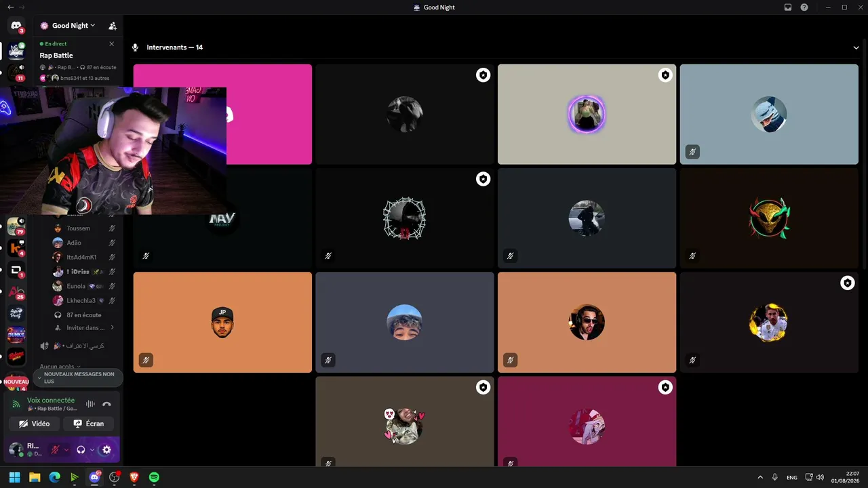
Task: Open invite members icon beside Good Night
Action: click(113, 26)
